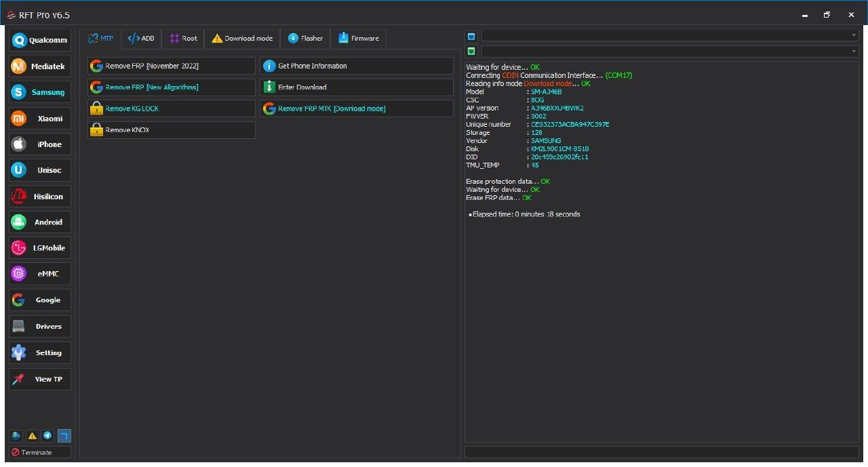
Task: Switch to the Root tab
Action: [x=183, y=39]
